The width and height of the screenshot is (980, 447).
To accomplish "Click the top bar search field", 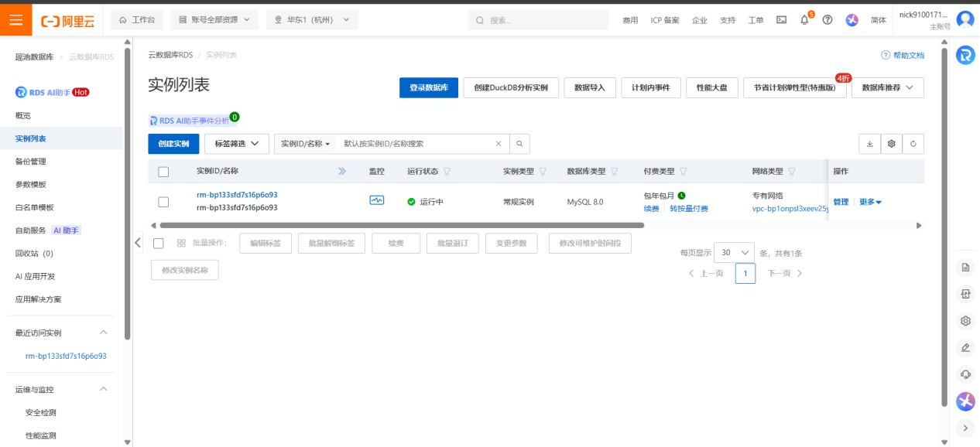I will [x=538, y=20].
